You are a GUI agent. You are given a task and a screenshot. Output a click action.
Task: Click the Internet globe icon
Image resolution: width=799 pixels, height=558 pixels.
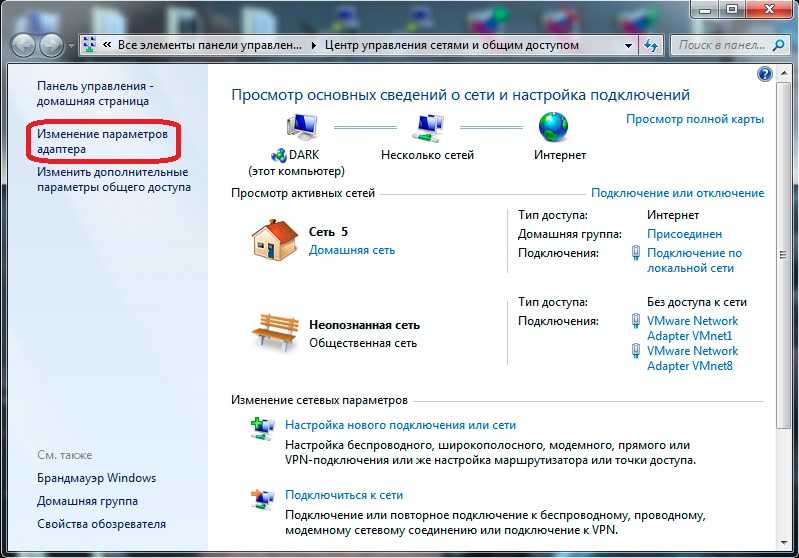tap(553, 127)
